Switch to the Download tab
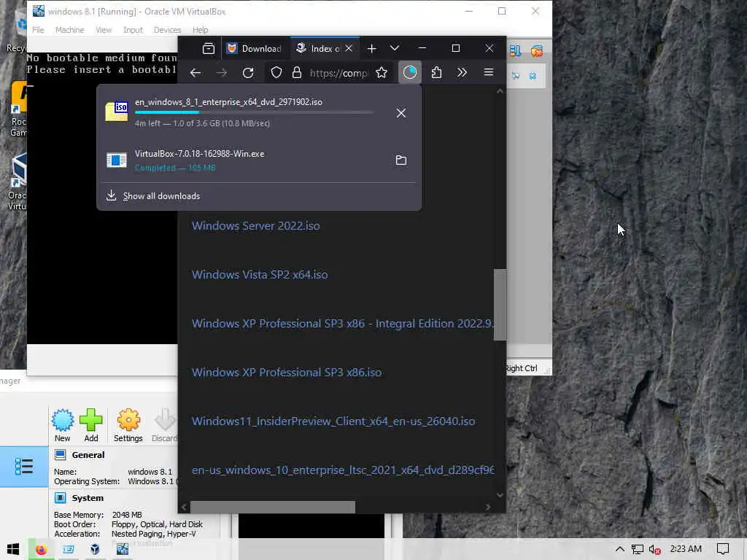Image resolution: width=747 pixels, height=560 pixels. (255, 49)
